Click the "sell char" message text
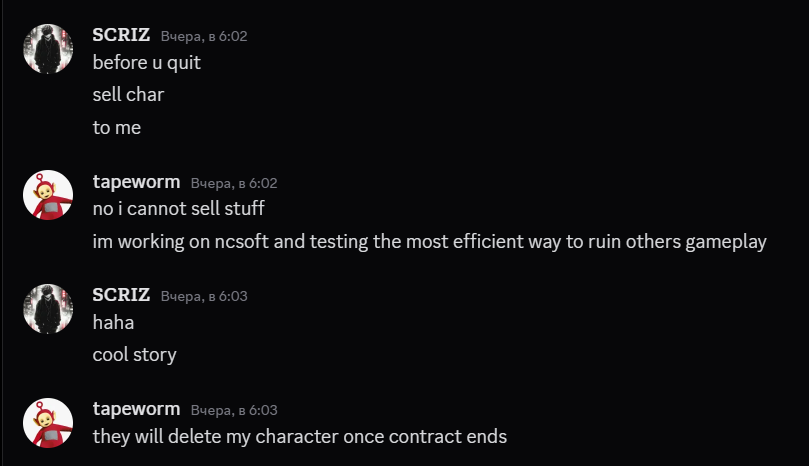Viewport: 809px width, 466px height. pyautogui.click(x=128, y=95)
